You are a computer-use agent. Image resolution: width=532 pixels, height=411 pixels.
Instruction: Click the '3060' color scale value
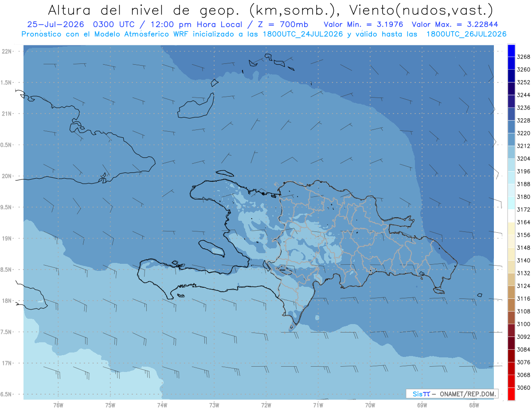[524, 388]
